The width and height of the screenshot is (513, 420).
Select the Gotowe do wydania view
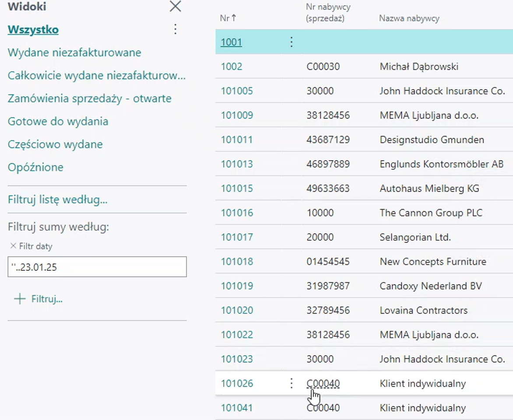click(58, 121)
